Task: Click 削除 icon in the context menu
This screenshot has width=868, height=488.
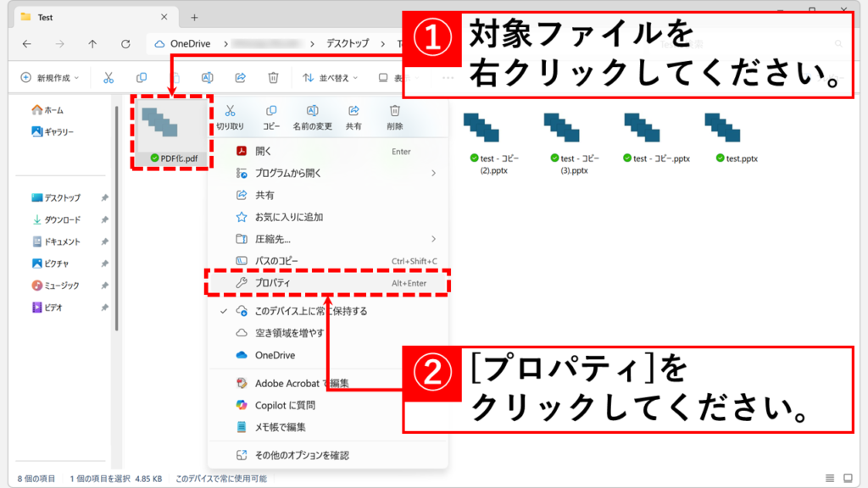Action: pyautogui.click(x=395, y=118)
